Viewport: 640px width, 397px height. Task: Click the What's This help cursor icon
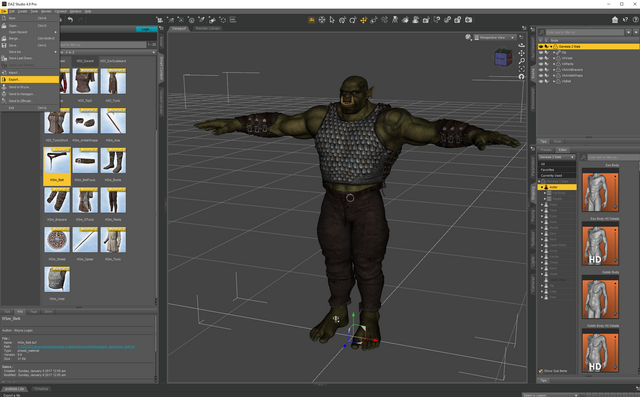(x=625, y=20)
